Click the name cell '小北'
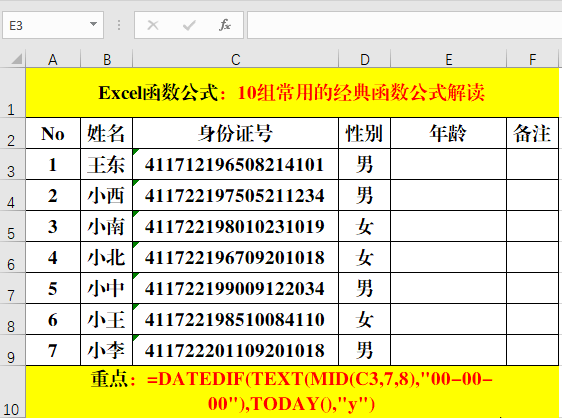 [106, 257]
